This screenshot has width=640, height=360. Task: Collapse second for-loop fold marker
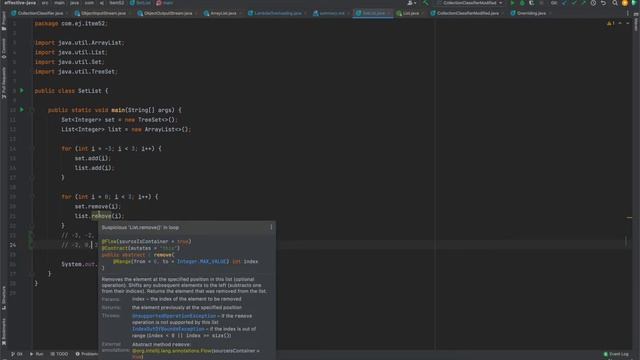tap(31, 197)
